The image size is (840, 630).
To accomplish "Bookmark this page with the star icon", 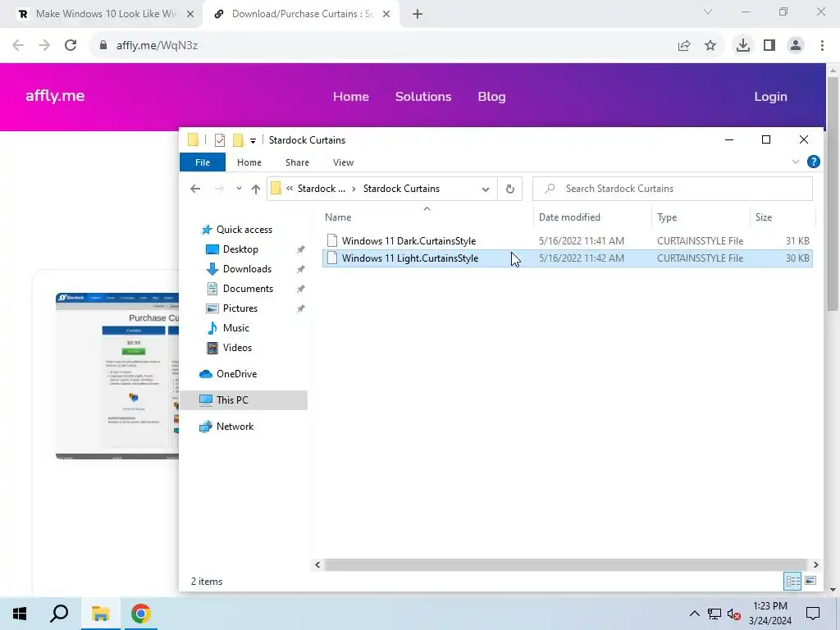I will pos(710,46).
